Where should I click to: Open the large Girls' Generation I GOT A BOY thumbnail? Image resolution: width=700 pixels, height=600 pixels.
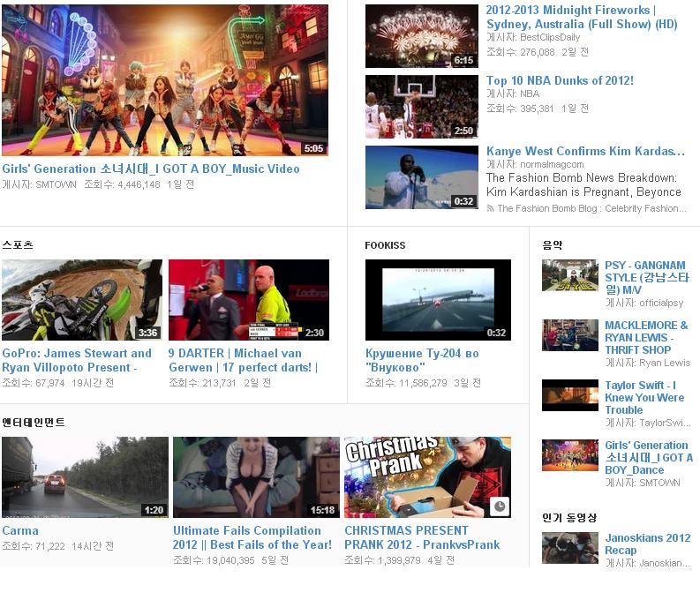pos(165,80)
